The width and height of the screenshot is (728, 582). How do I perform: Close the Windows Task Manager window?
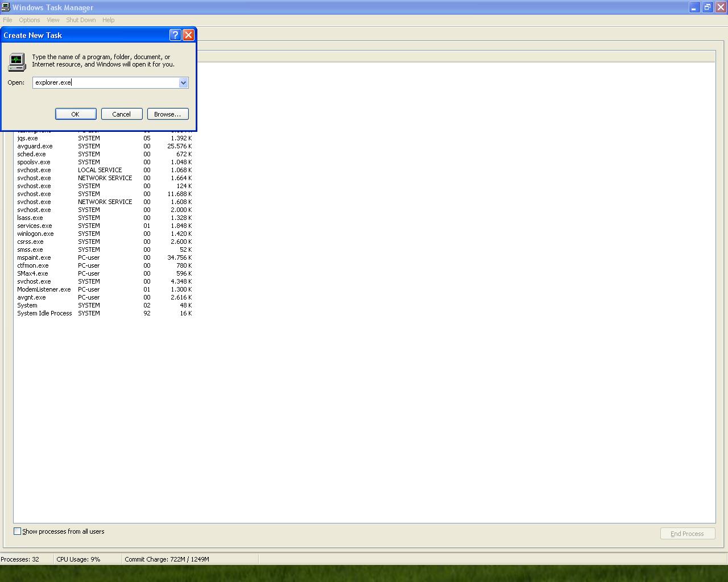(720, 7)
